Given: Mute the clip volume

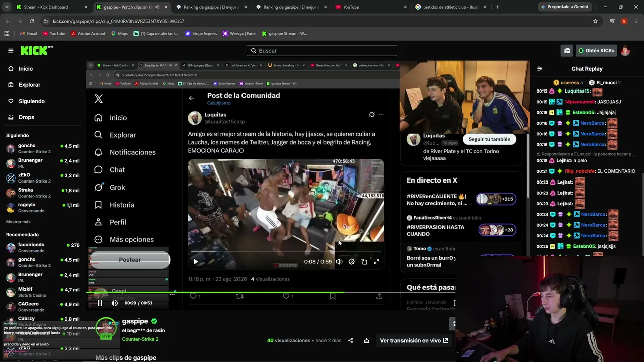Looking at the screenshot, I should 115,303.
